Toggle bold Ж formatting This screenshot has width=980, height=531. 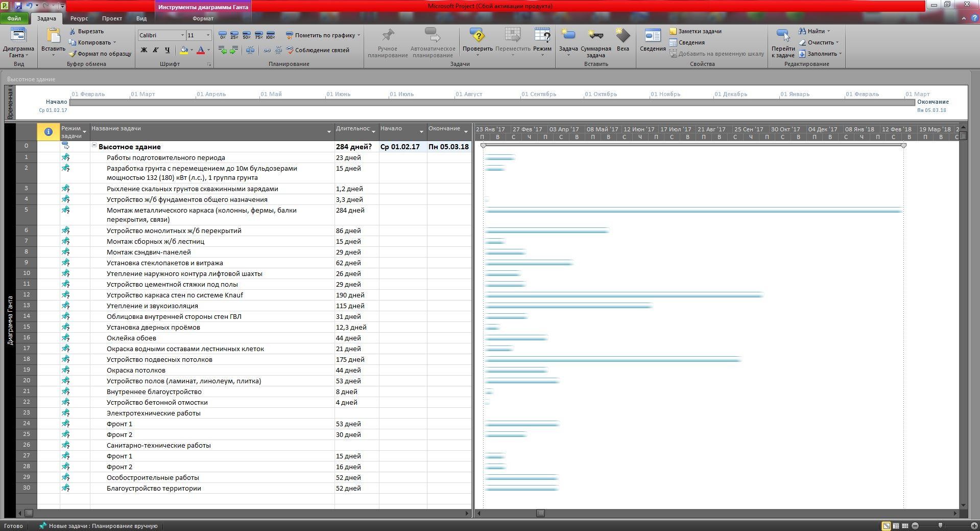144,50
